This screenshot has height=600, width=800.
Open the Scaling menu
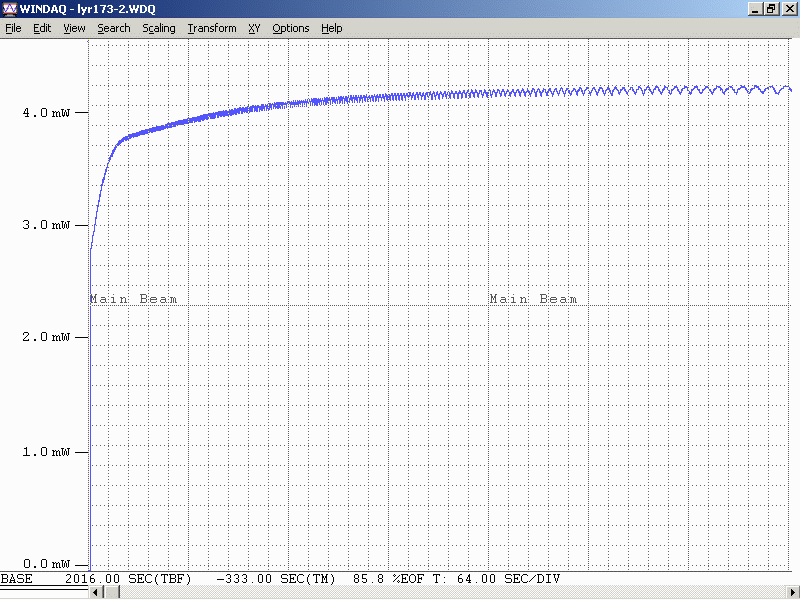159,28
